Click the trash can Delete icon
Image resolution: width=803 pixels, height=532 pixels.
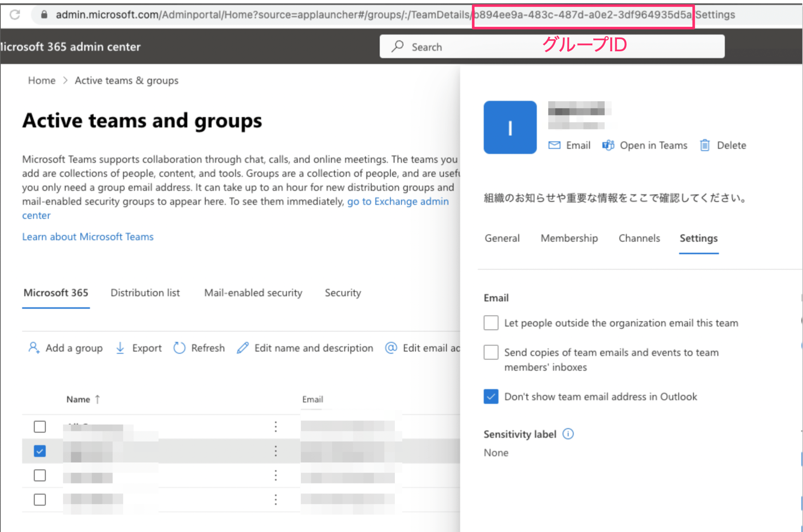(x=705, y=145)
